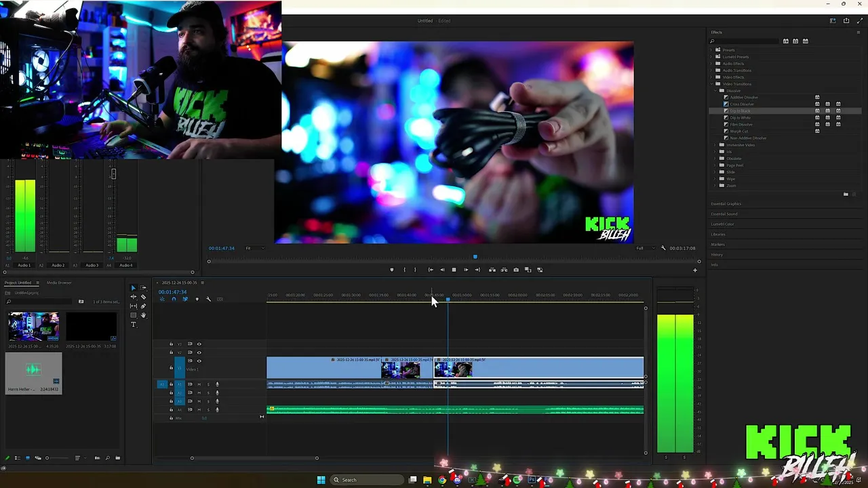Open the History panel
868x488 pixels.
(x=717, y=255)
